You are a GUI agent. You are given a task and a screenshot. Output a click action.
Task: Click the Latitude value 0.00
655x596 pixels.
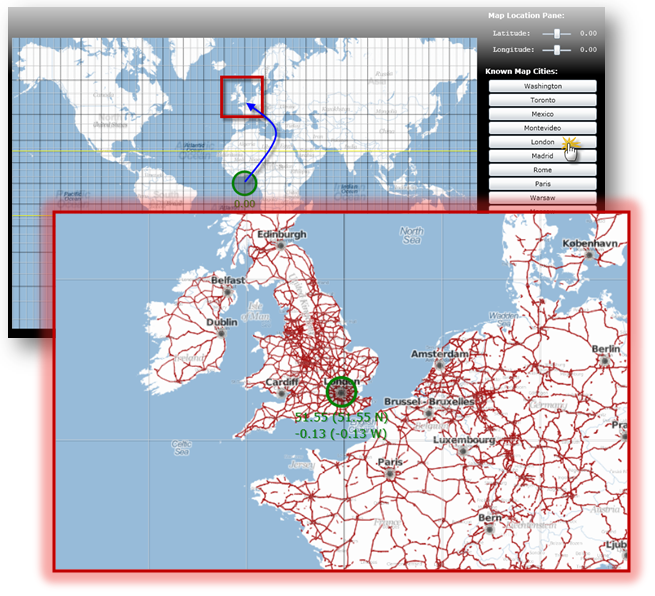tap(588, 33)
